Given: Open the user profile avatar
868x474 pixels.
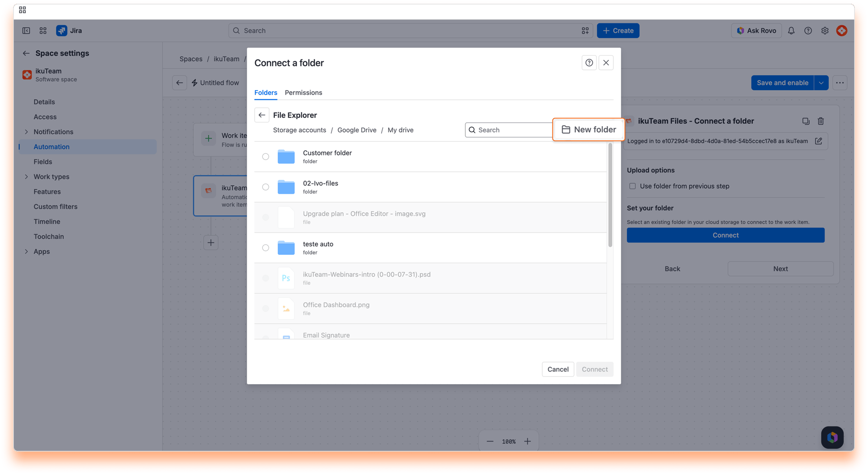Looking at the screenshot, I should [x=842, y=30].
